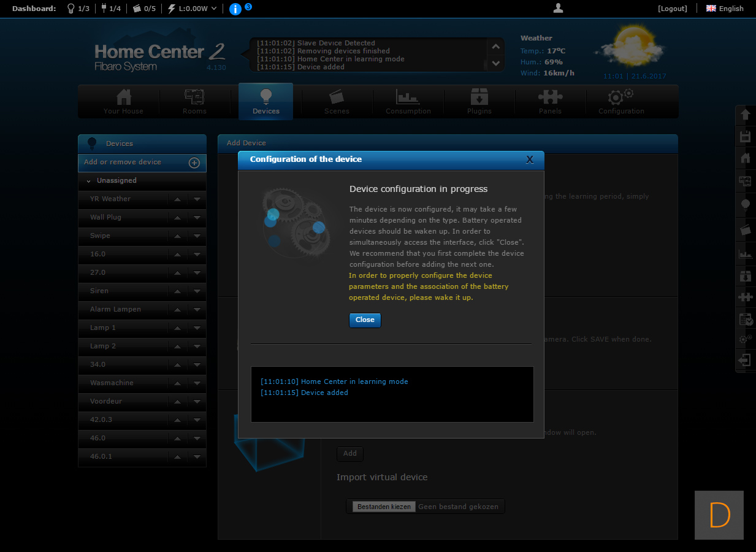Screen dimensions: 756x552
Task: Open the Plugins tab
Action: [479, 102]
